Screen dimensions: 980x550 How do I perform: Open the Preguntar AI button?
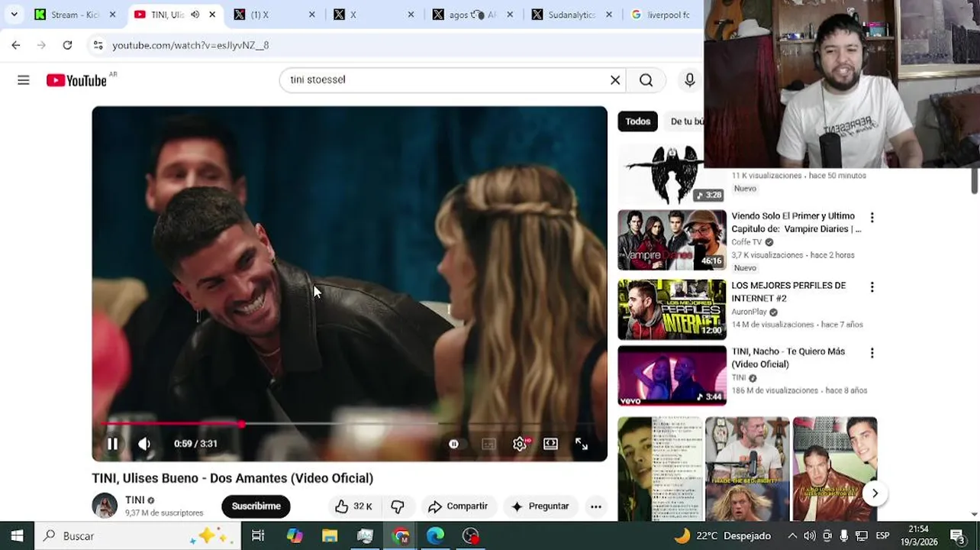(540, 506)
